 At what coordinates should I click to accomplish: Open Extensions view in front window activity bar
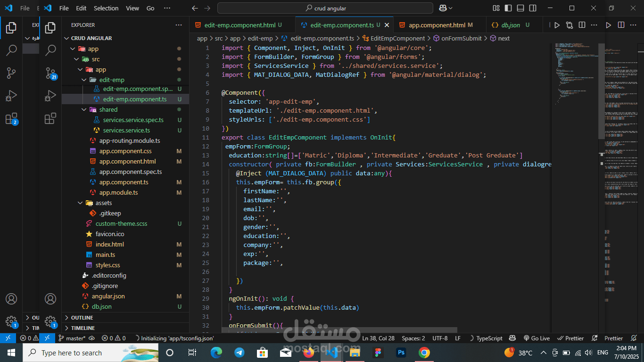coord(50,118)
